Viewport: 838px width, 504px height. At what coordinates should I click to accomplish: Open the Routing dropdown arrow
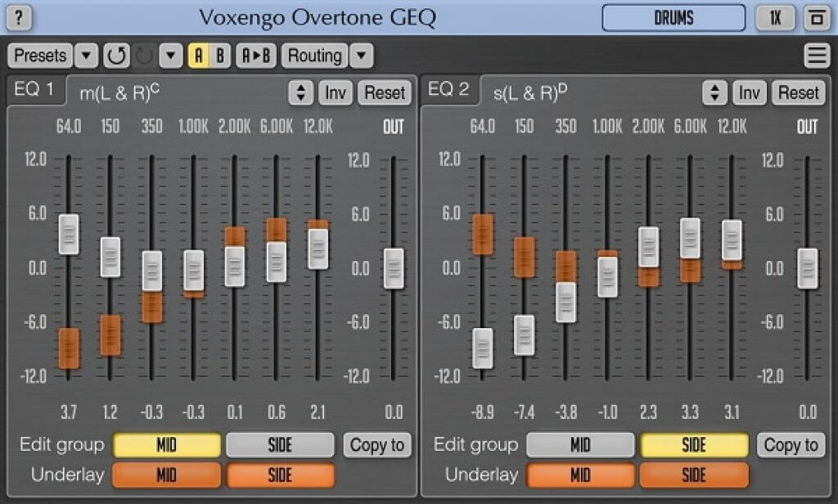tap(360, 56)
